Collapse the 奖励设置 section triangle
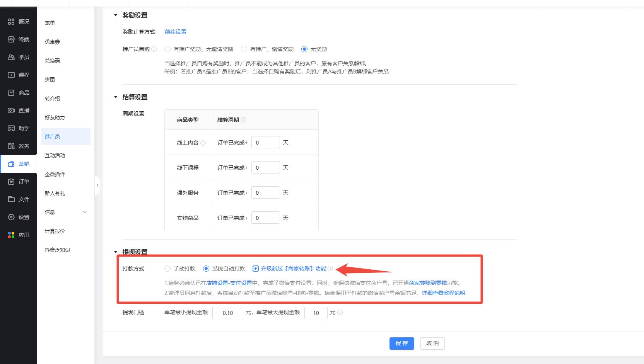The height and width of the screenshot is (364, 644). click(116, 15)
